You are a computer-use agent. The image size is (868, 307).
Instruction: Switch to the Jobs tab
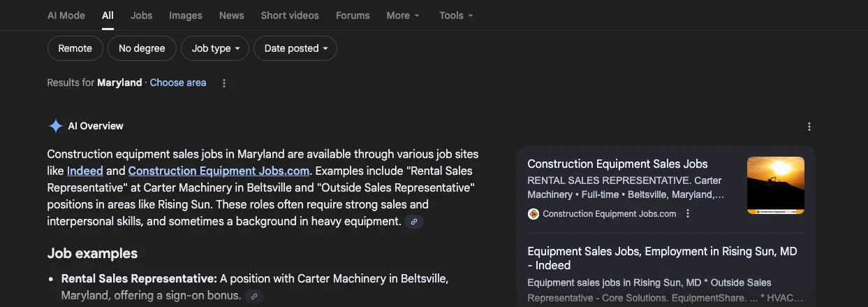pos(141,15)
